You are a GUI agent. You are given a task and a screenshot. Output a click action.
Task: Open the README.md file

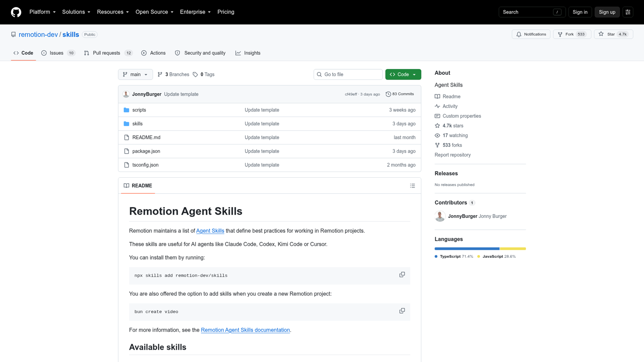tap(146, 137)
